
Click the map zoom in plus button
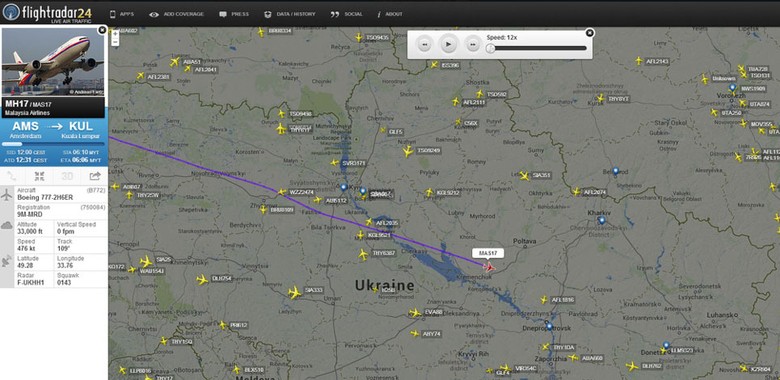tap(115, 33)
